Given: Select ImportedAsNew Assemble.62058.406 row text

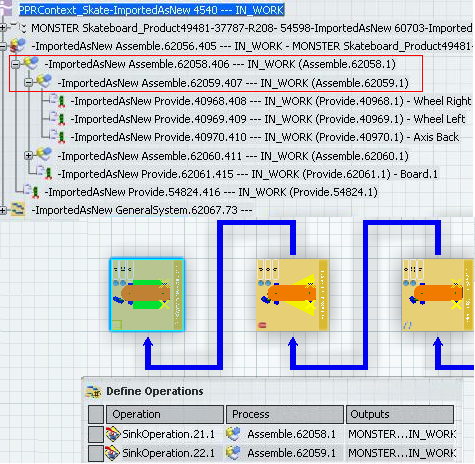Looking at the screenshot, I should pos(220,64).
